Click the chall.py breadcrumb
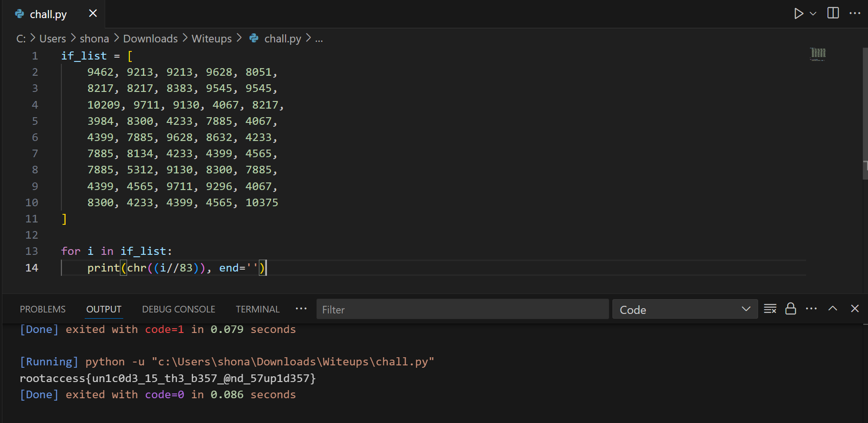 tap(283, 39)
